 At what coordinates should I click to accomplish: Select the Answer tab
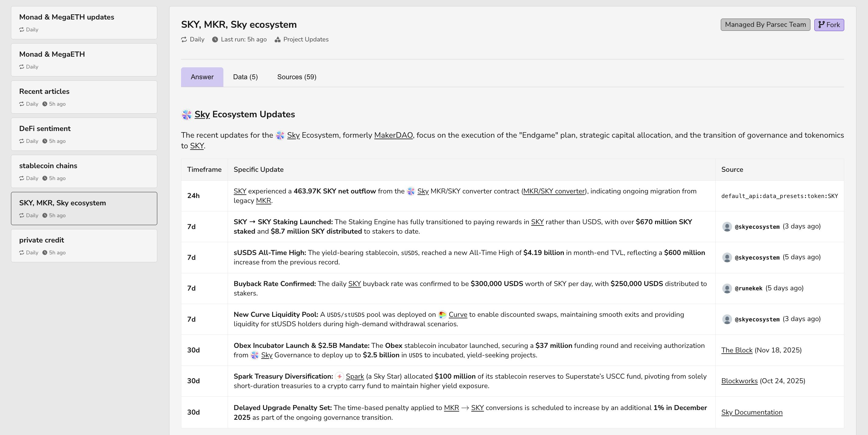(202, 77)
